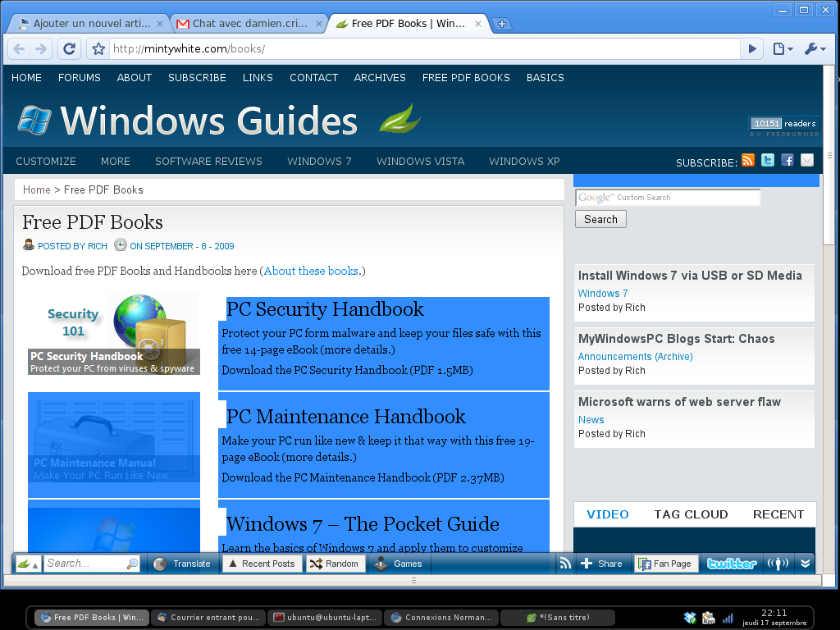Click the network signal bars tray icon
The height and width of the screenshot is (630, 840).
pos(728,619)
